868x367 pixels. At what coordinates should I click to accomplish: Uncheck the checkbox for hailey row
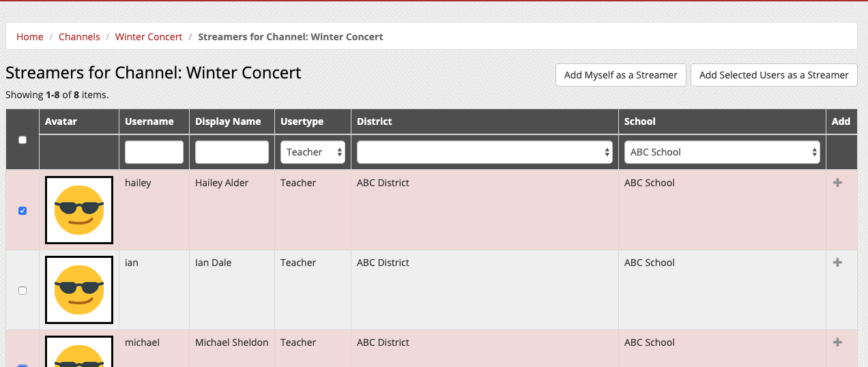[23, 211]
